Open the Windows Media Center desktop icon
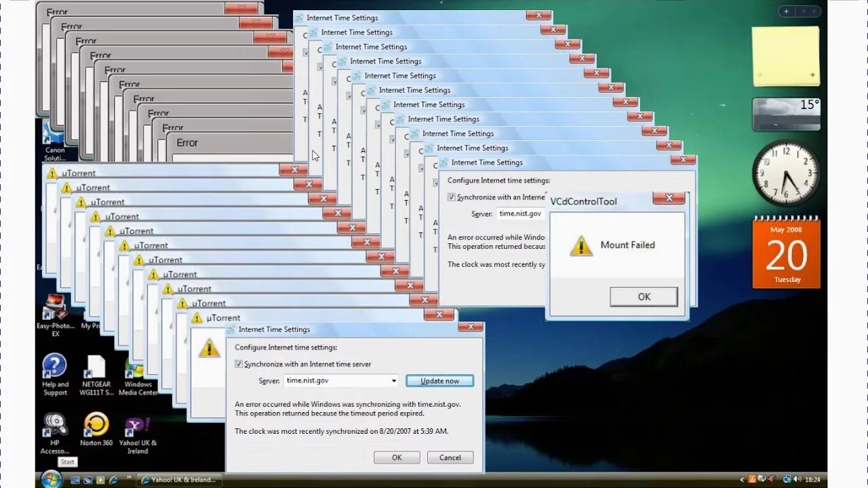 point(138,378)
